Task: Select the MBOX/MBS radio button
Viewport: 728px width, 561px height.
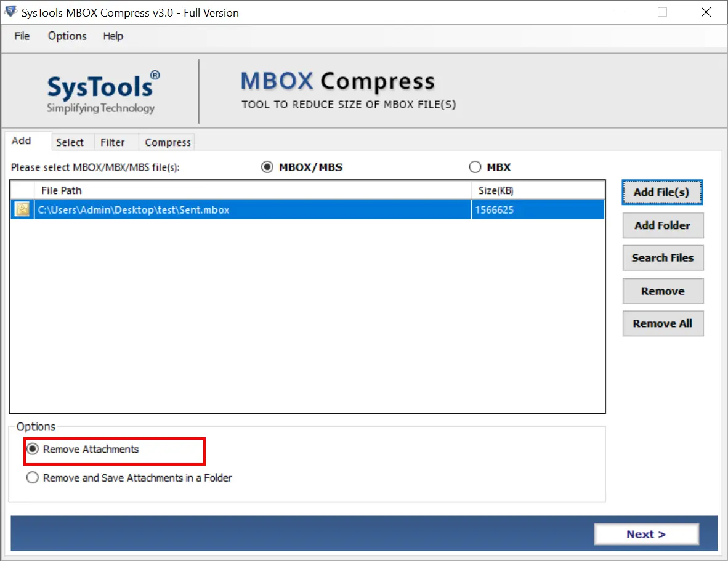Action: pyautogui.click(x=267, y=167)
